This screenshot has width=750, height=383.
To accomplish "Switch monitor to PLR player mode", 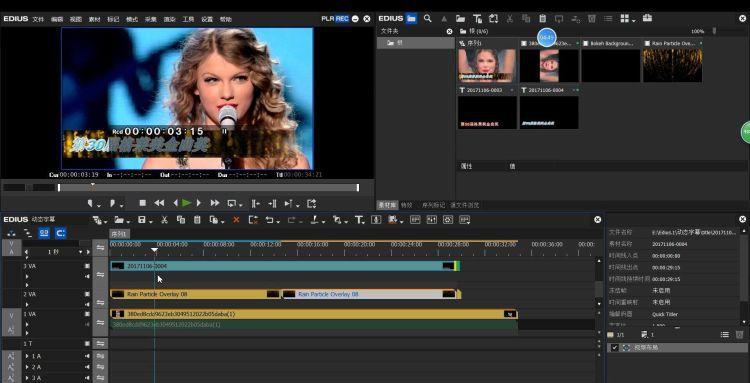I will 328,19.
